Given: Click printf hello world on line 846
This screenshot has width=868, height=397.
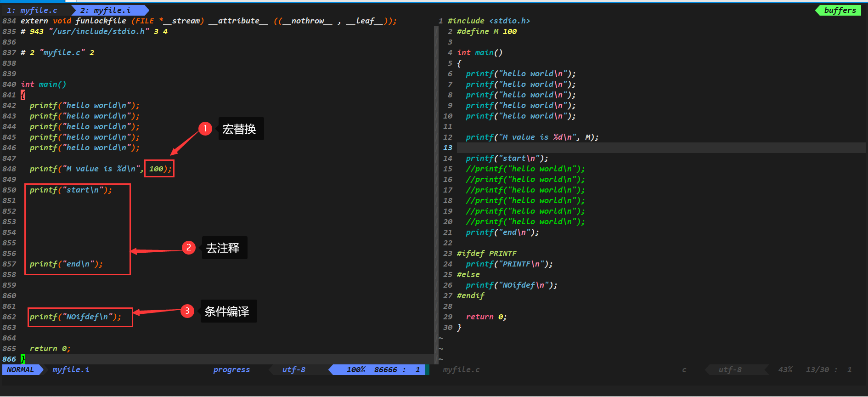Looking at the screenshot, I should 85,148.
